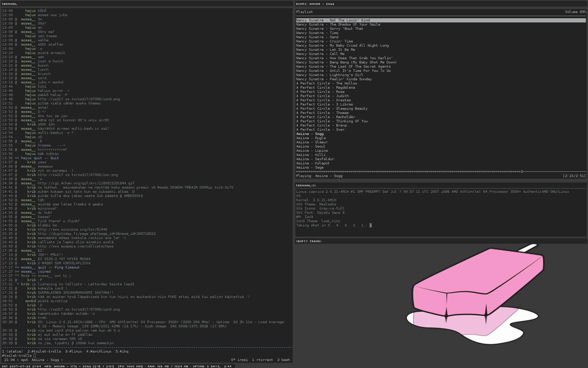Select Nancy Sinatra - Sand track
Screen dimensions: 588x368
pos(317,37)
